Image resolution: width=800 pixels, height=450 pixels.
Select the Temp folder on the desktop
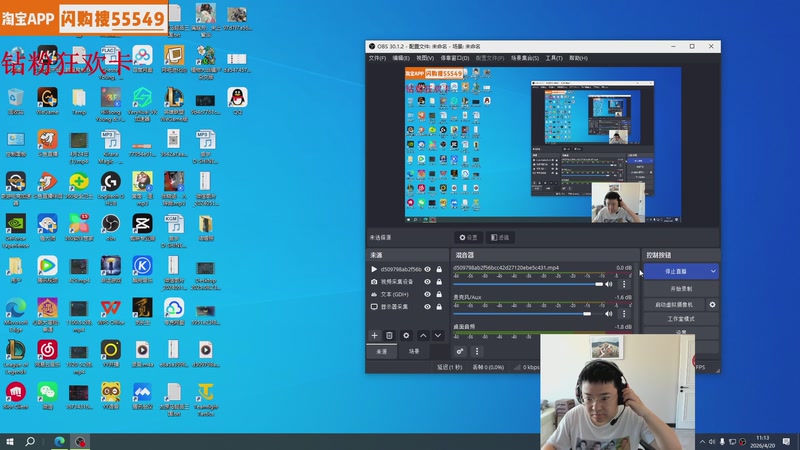(x=79, y=101)
